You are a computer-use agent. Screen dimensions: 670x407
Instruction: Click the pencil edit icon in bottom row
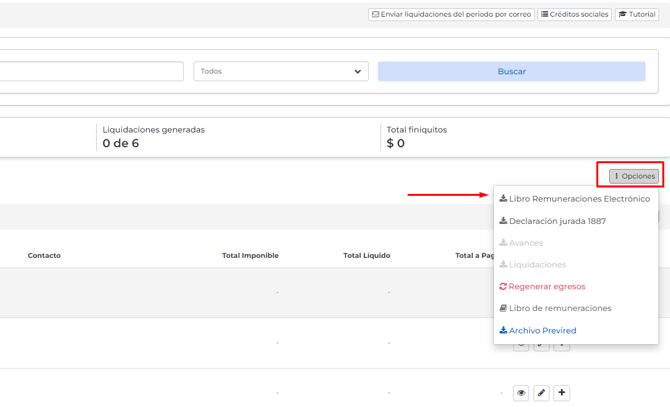541,393
